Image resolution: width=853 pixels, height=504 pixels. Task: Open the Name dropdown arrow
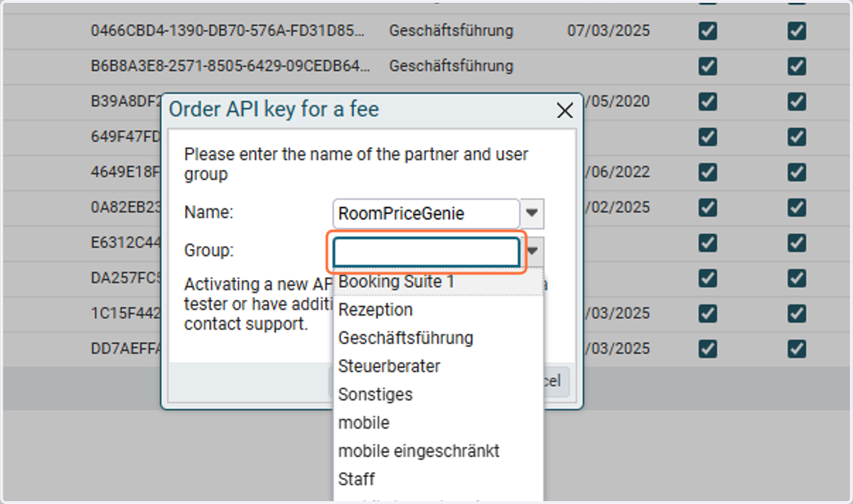click(532, 213)
